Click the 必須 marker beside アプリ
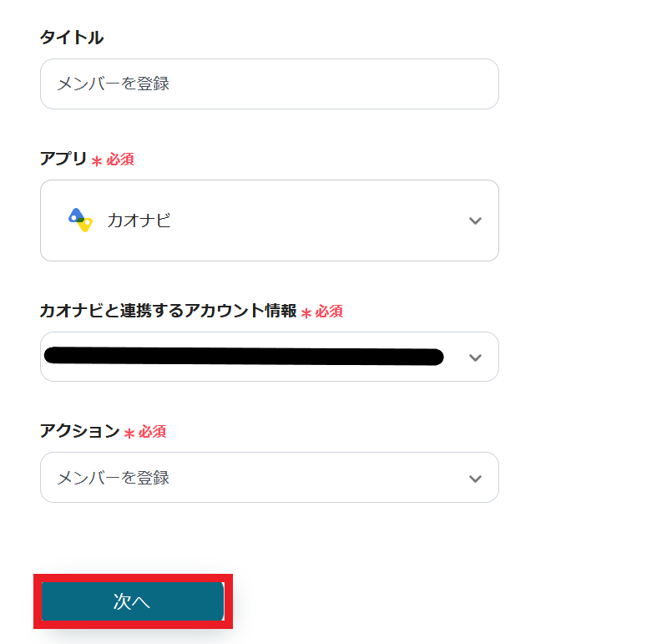662x644 pixels. (120, 160)
